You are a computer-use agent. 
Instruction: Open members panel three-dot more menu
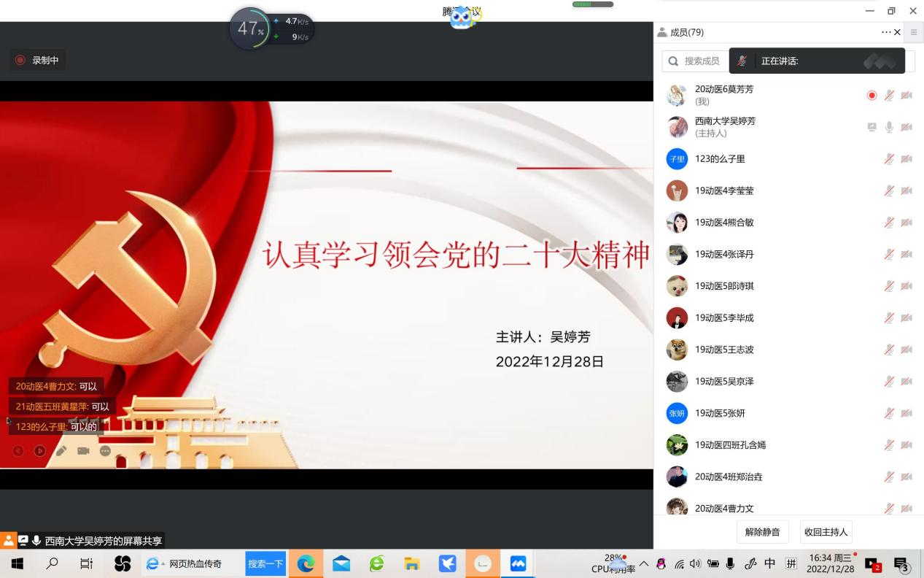pyautogui.click(x=886, y=32)
